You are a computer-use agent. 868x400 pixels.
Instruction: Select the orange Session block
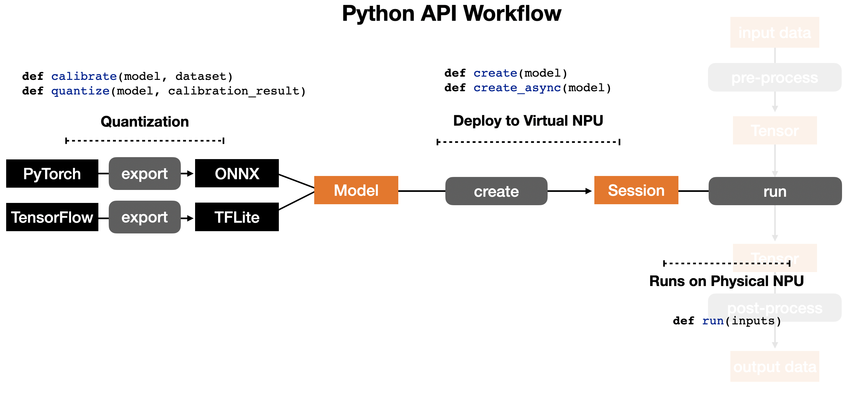[636, 190]
